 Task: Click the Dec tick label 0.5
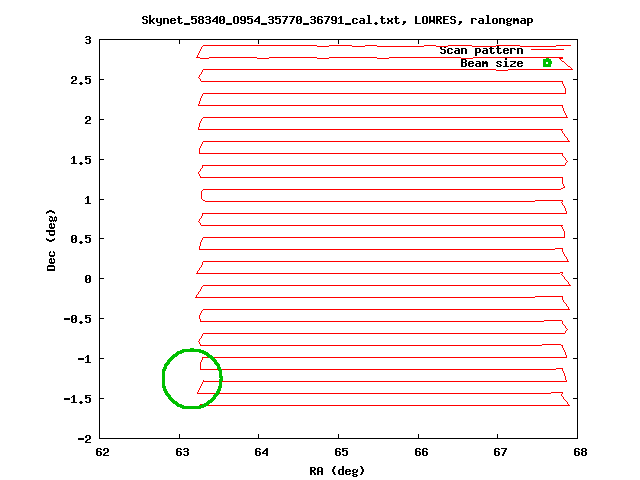(x=81, y=239)
